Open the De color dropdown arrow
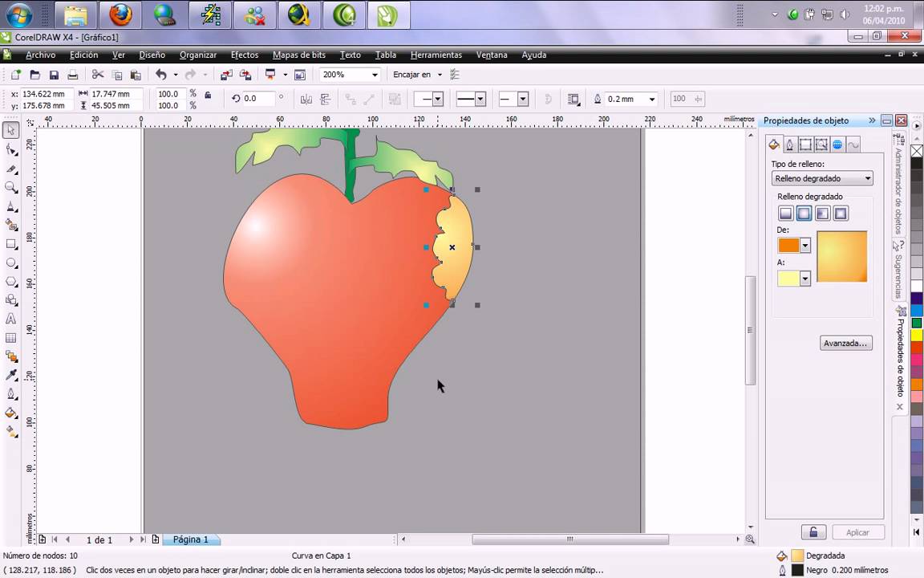The height and width of the screenshot is (578, 924). 805,246
